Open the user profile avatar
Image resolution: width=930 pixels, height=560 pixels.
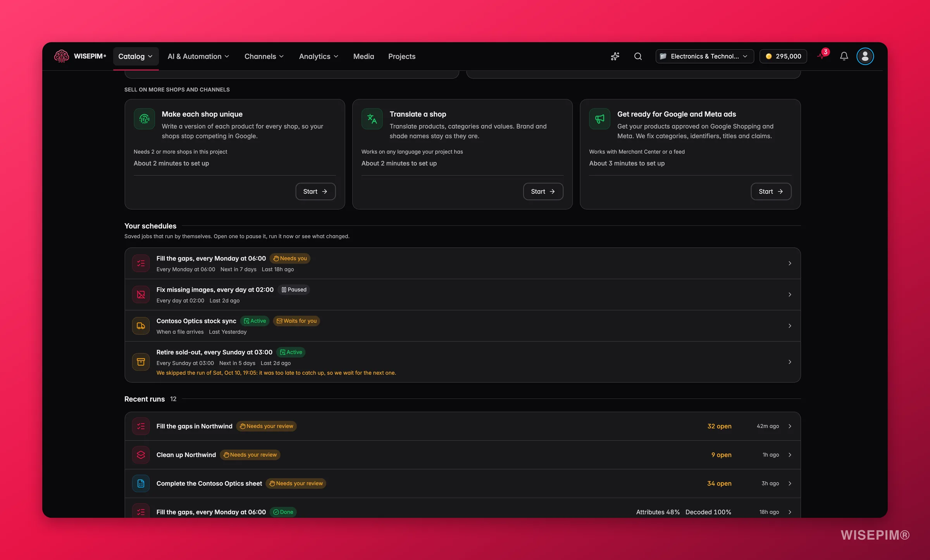(x=865, y=56)
